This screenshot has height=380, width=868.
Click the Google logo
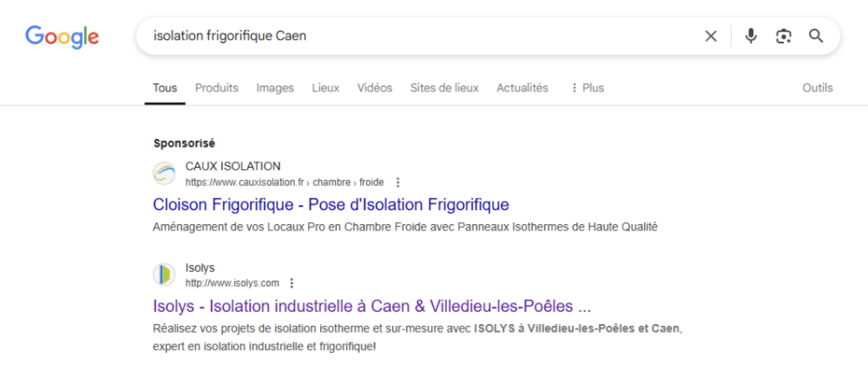coord(62,36)
